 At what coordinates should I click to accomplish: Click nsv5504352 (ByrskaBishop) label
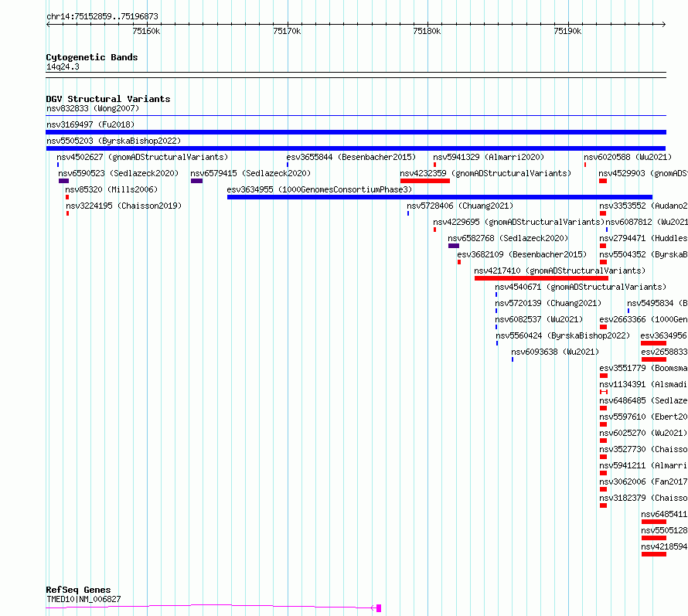pyautogui.click(x=643, y=254)
